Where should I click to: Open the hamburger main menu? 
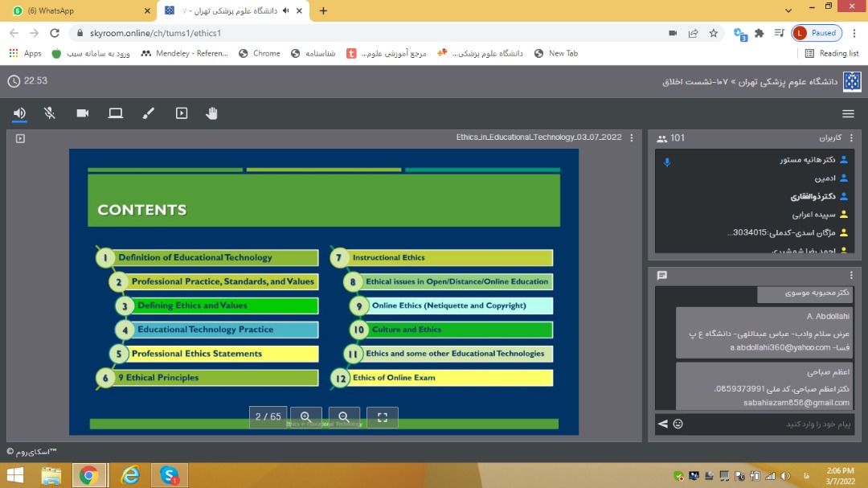click(x=848, y=113)
